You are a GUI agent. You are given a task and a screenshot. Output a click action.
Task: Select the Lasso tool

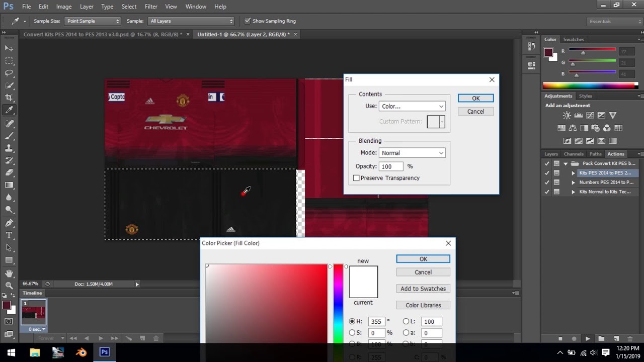coord(9,73)
